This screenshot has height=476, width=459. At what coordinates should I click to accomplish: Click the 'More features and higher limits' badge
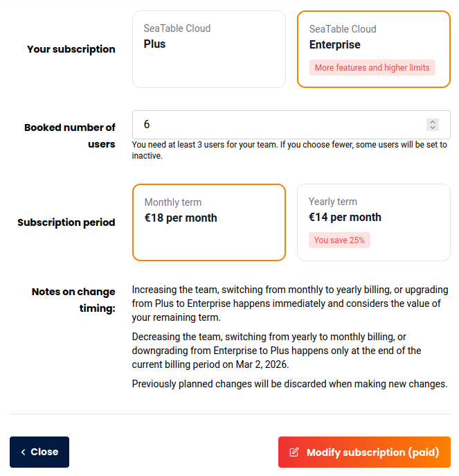tap(372, 68)
